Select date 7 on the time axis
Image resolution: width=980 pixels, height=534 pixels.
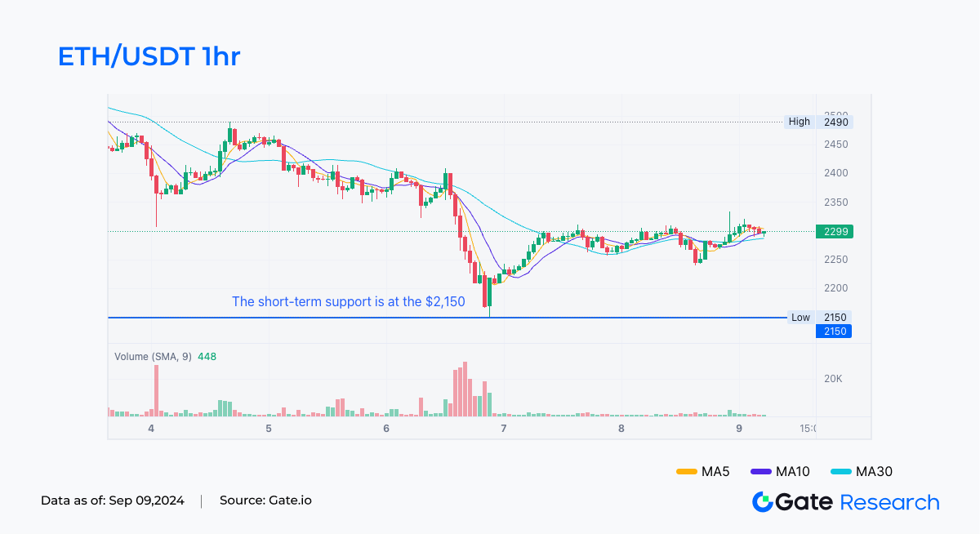coord(504,429)
